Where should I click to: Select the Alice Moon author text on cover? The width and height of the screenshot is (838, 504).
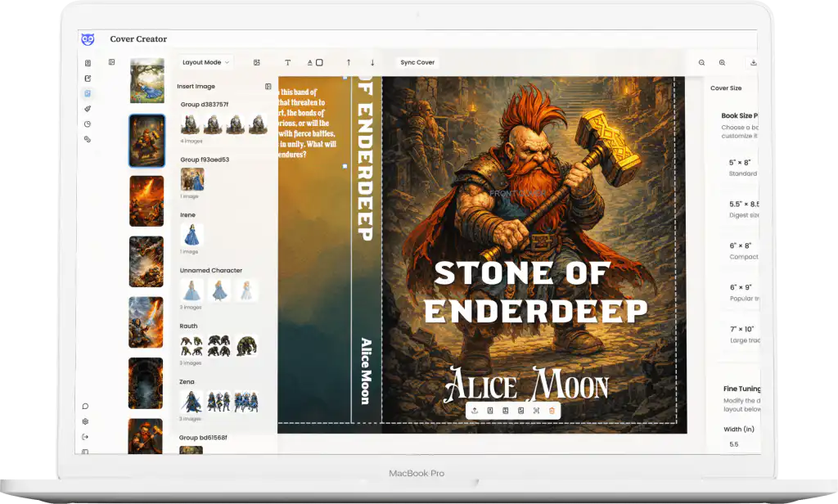(527, 384)
